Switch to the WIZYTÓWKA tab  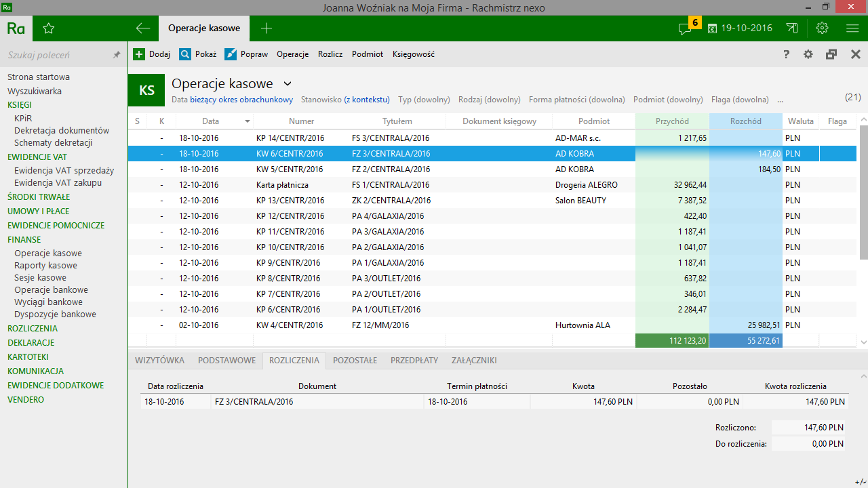click(x=159, y=361)
